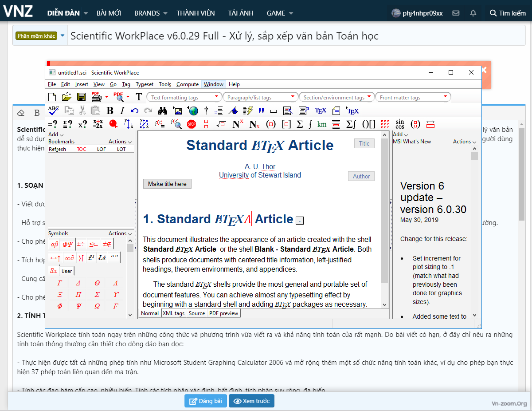Open the Add dropdown above Bookmarks
This screenshot has width=532, height=411.
click(56, 134)
